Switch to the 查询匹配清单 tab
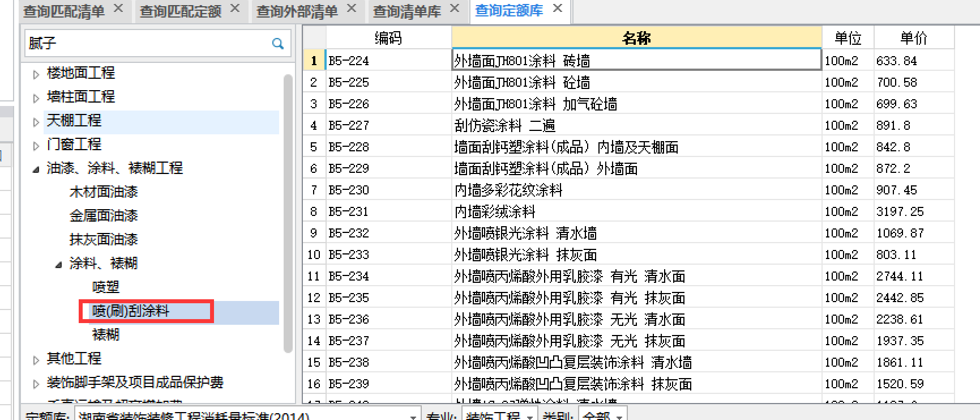Image resolution: width=980 pixels, height=420 pixels. [x=63, y=11]
